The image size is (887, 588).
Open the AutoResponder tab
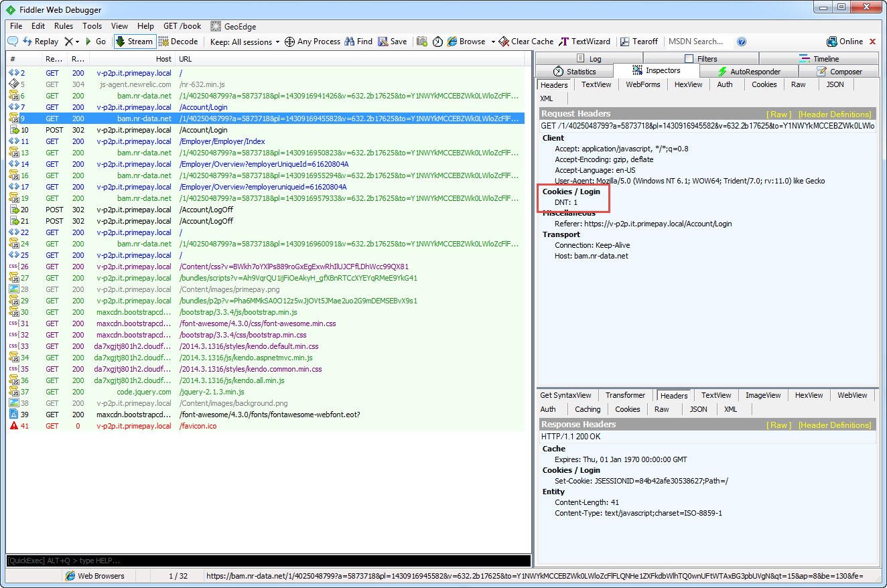pyautogui.click(x=749, y=72)
